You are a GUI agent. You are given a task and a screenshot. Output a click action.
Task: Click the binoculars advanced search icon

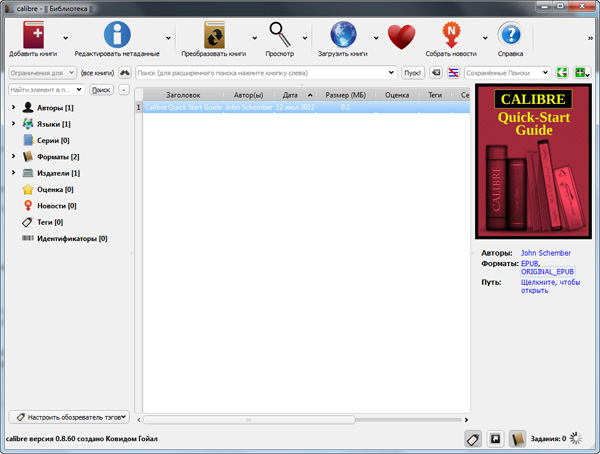pyautogui.click(x=125, y=73)
